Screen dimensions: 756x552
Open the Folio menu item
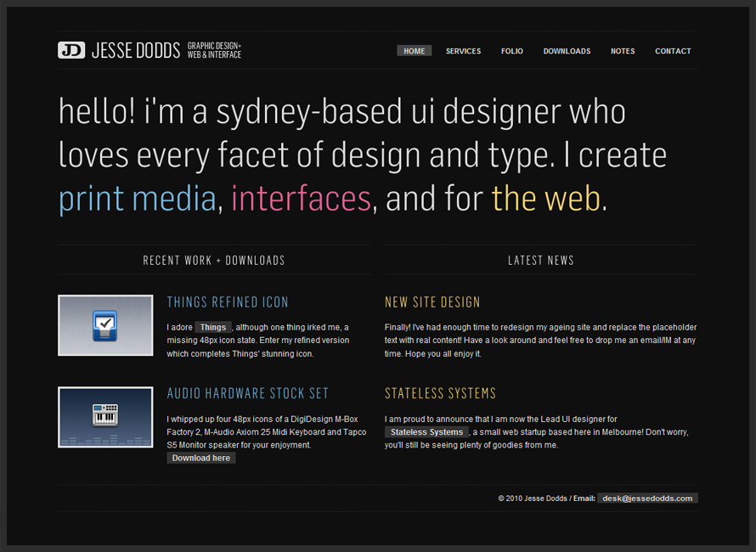click(512, 51)
